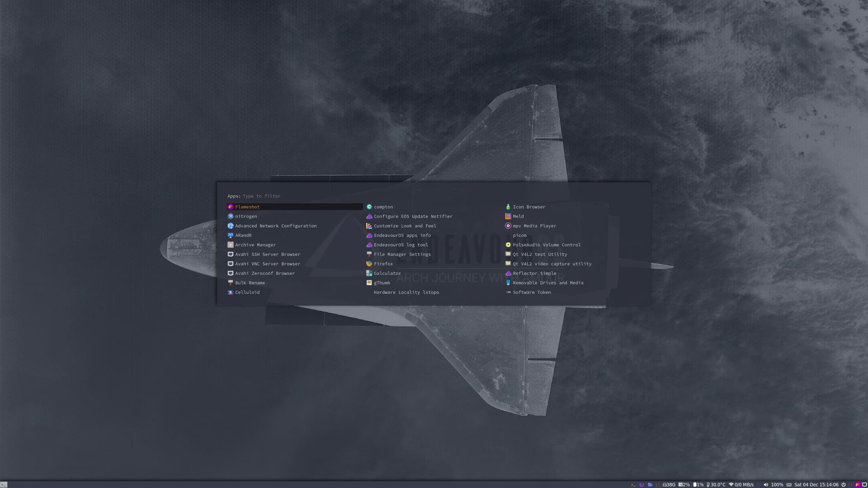
Task: Click the power icon in the status bar
Action: (x=844, y=484)
